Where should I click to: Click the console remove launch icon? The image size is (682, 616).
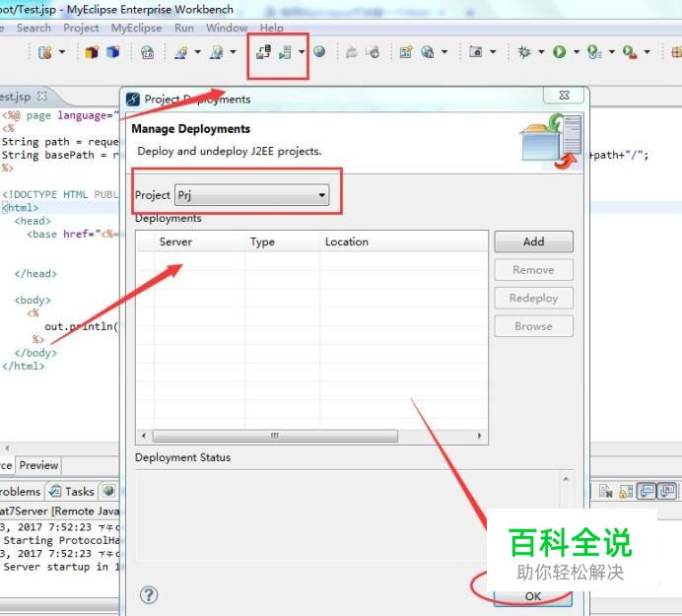[606, 492]
